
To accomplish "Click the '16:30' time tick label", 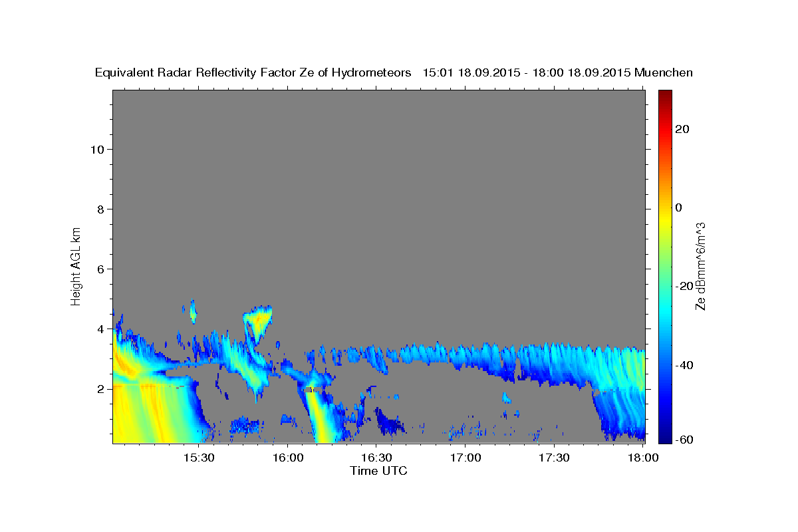I will pyautogui.click(x=376, y=458).
